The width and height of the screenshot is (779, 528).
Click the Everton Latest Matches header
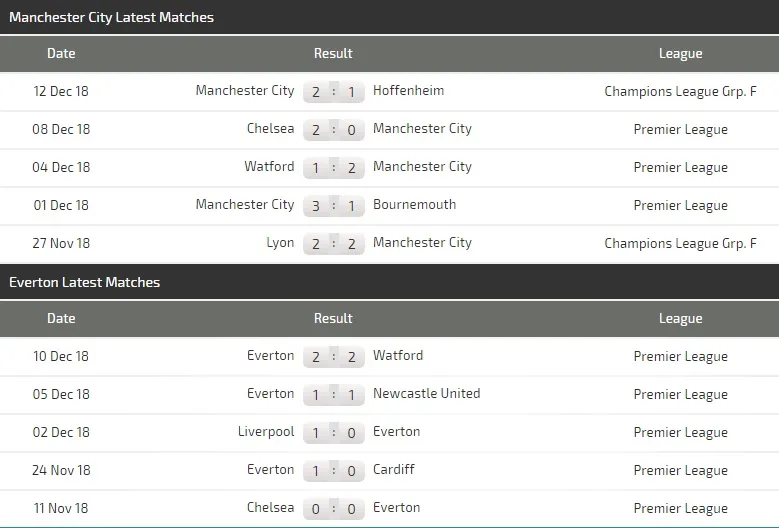coord(84,282)
